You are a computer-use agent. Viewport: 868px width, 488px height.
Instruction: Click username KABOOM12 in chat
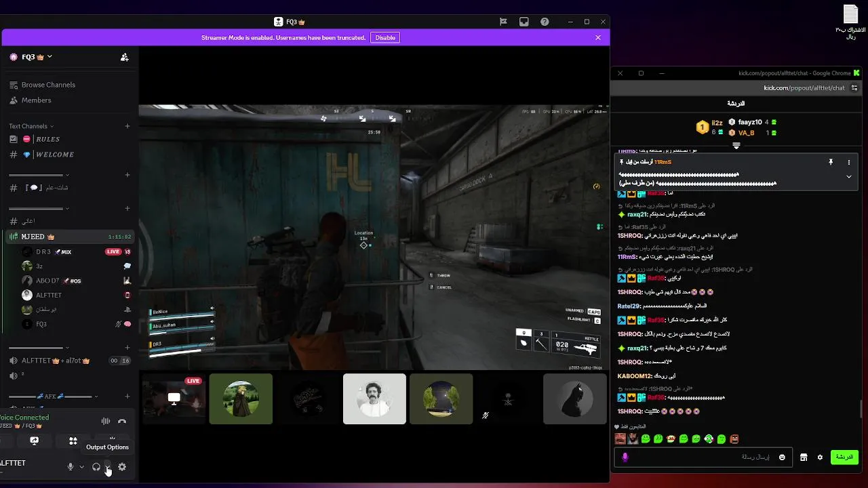click(635, 375)
